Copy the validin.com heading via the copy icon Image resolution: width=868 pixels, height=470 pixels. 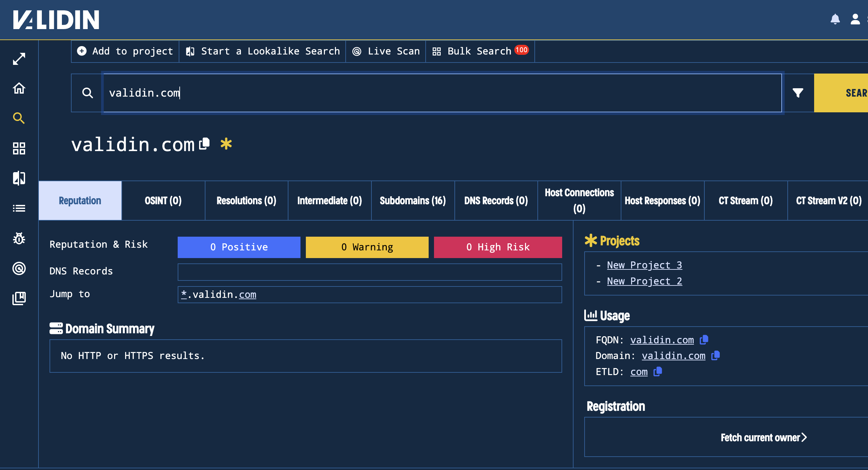[204, 144]
